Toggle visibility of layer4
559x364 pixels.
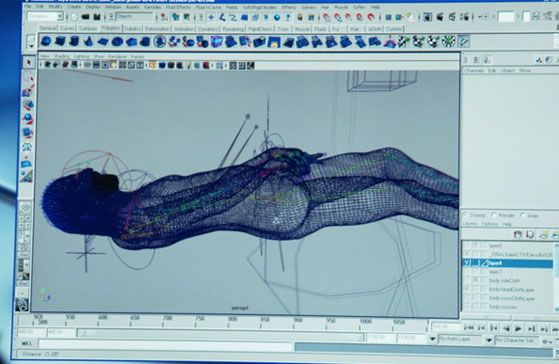[467, 263]
